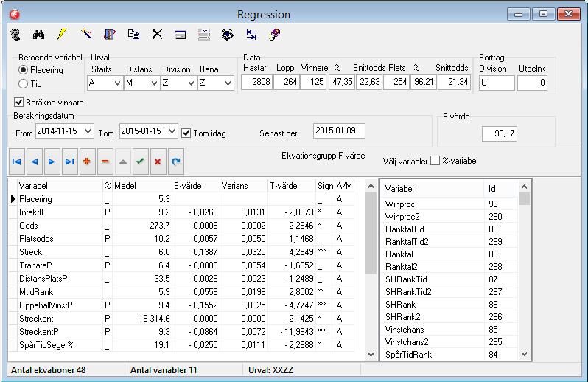The height and width of the screenshot is (382, 588).
Task: Click the magic wand toolbar icon
Action: pyautogui.click(x=86, y=35)
